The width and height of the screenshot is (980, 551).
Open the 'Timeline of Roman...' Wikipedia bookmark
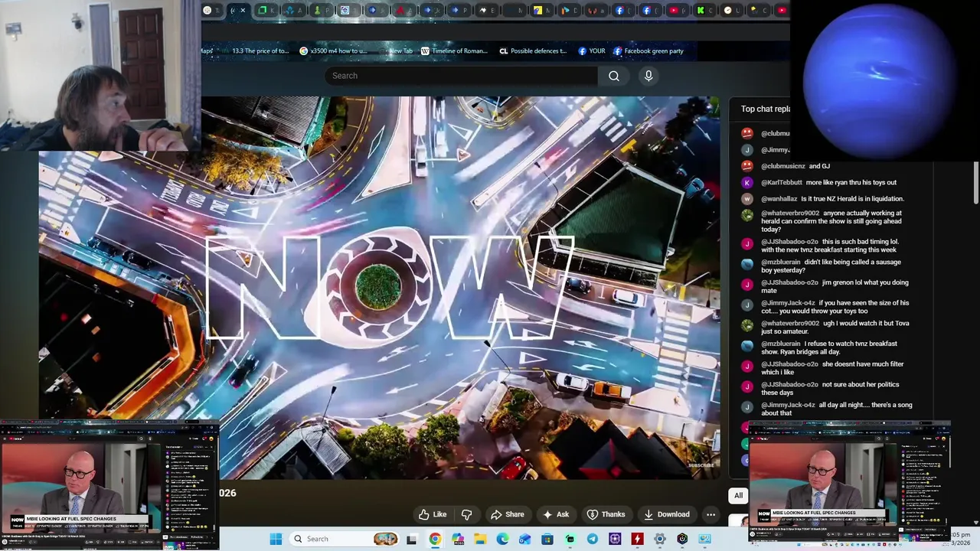click(454, 51)
